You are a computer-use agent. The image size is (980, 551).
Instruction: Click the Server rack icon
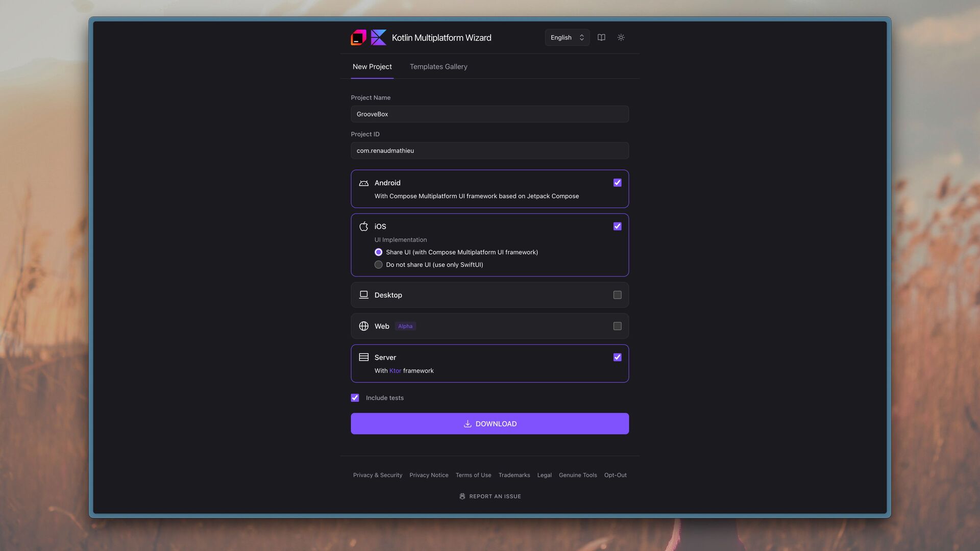tap(363, 358)
